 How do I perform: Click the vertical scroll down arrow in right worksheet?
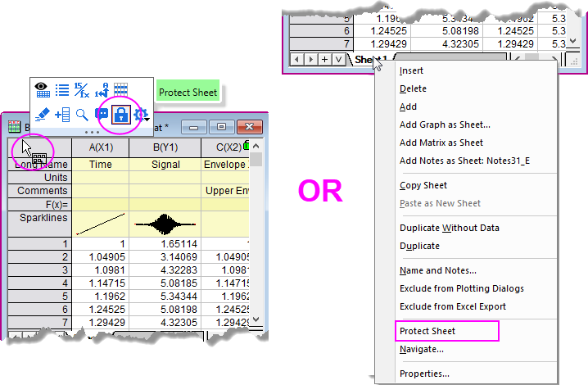(x=572, y=40)
